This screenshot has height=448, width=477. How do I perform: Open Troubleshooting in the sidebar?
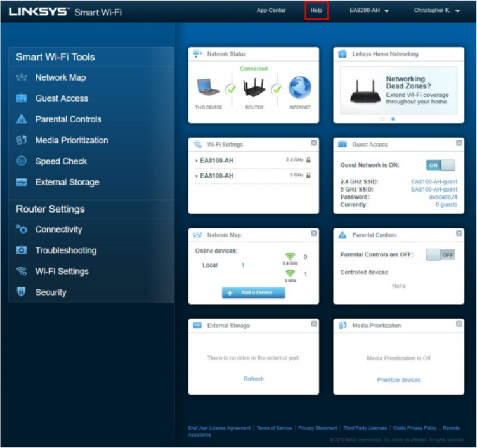tap(66, 250)
